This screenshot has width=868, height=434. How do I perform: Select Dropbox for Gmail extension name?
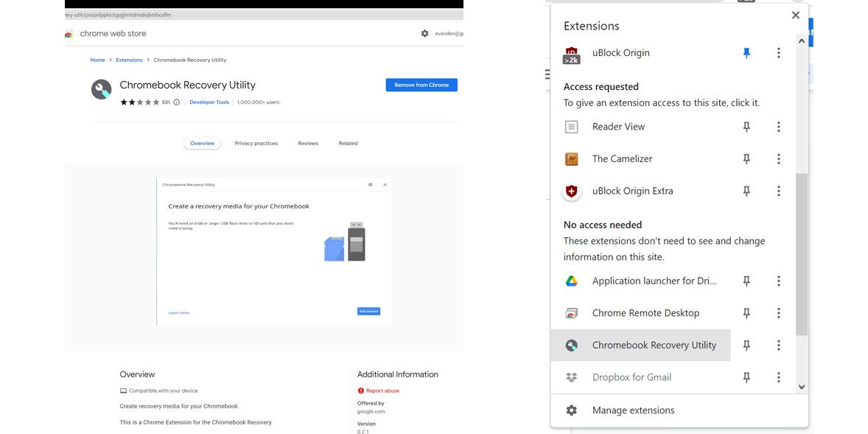[631, 377]
